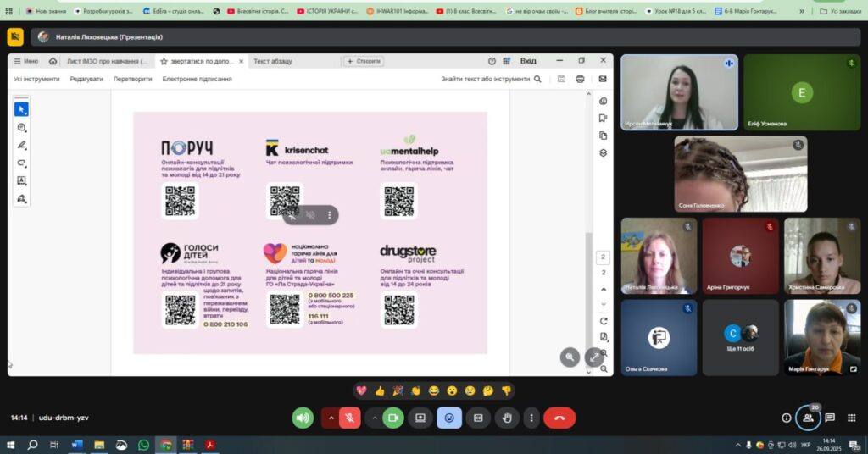This screenshot has height=454, width=868.
Task: Open the send reaction emoji button
Action: click(448, 418)
